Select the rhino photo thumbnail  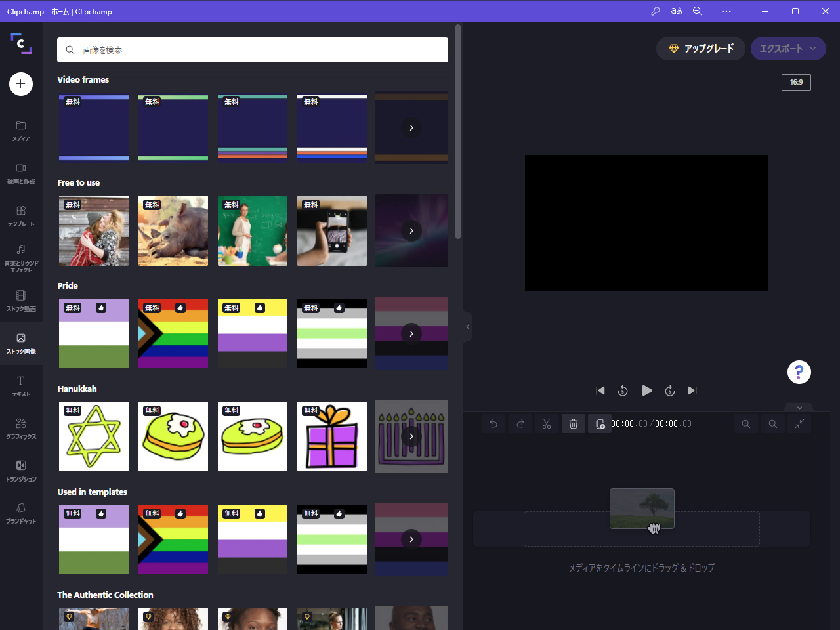point(173,230)
